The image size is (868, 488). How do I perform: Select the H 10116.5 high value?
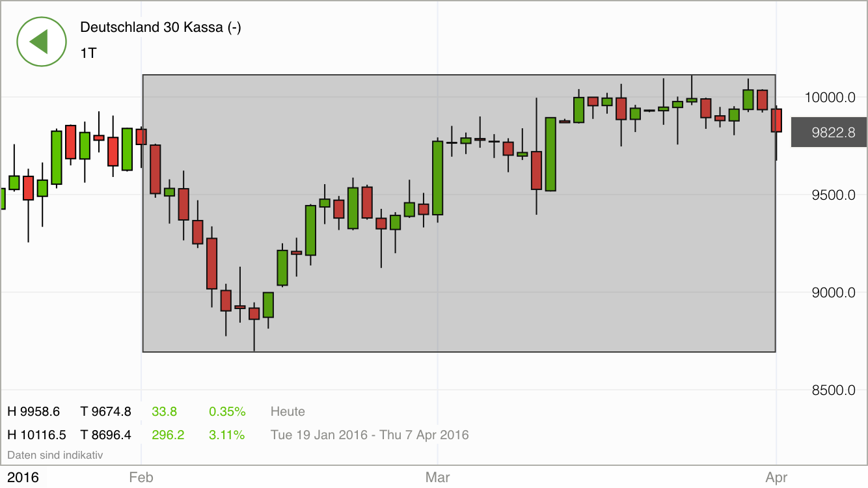(39, 435)
